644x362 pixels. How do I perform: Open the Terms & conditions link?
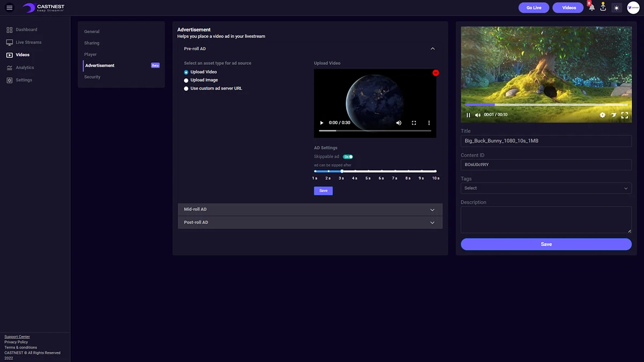21,348
